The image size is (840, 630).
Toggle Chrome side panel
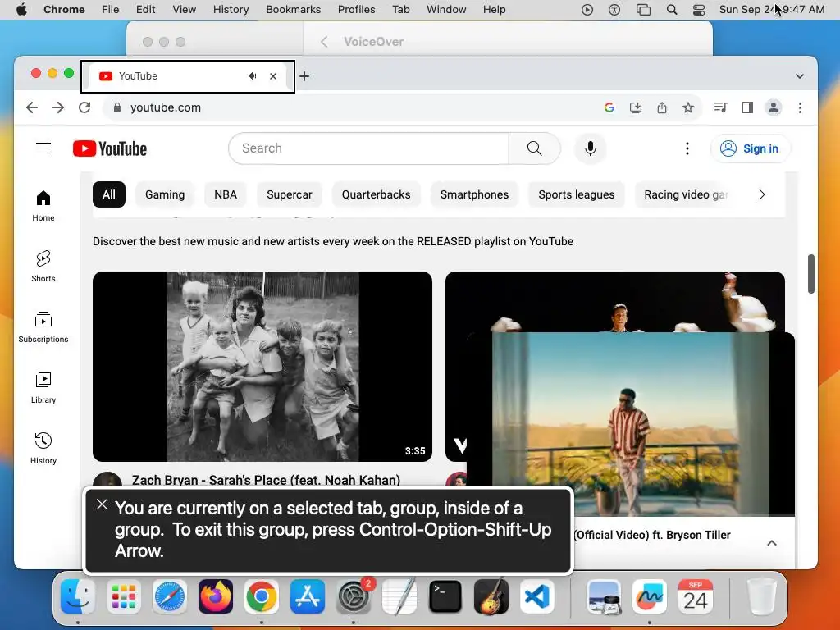tap(746, 107)
